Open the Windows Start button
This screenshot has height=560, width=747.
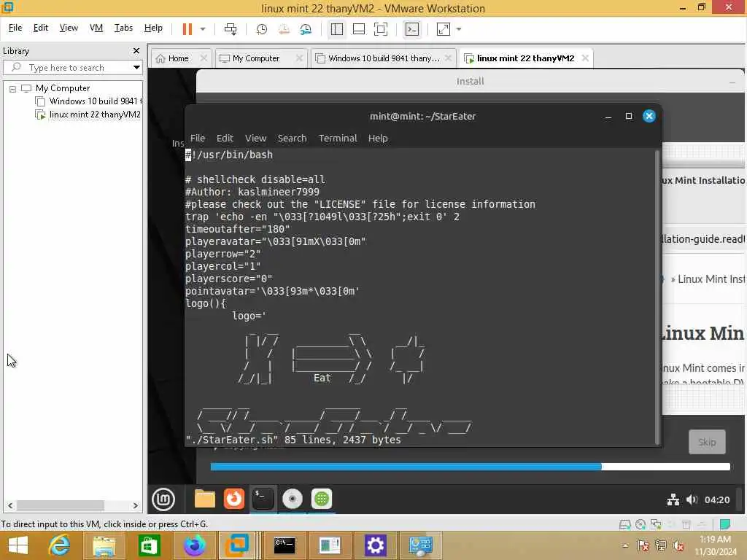[x=18, y=545]
